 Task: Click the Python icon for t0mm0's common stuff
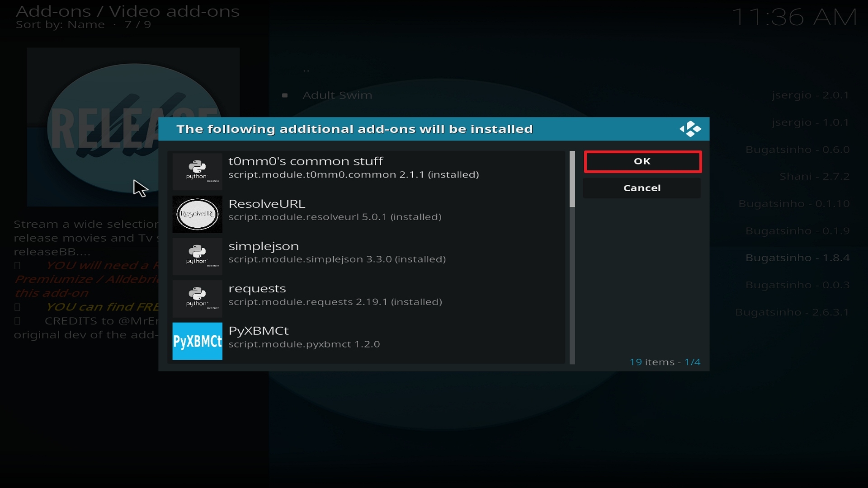pos(197,172)
